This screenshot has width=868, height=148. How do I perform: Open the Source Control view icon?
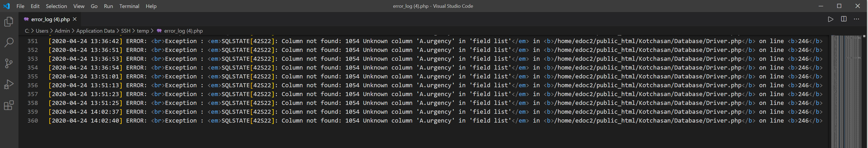9,63
